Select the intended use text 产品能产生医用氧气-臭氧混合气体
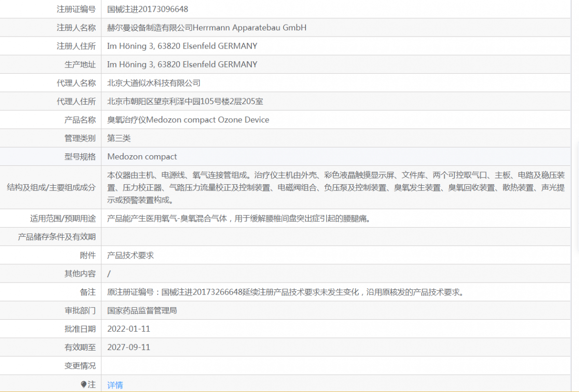Image resolution: width=579 pixels, height=392 pixels. (x=238, y=218)
